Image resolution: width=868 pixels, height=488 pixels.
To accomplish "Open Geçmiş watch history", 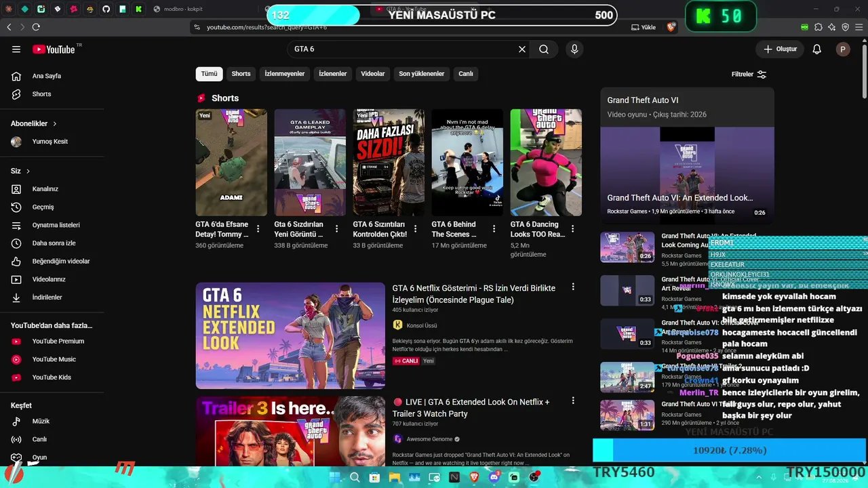I will (x=52, y=207).
